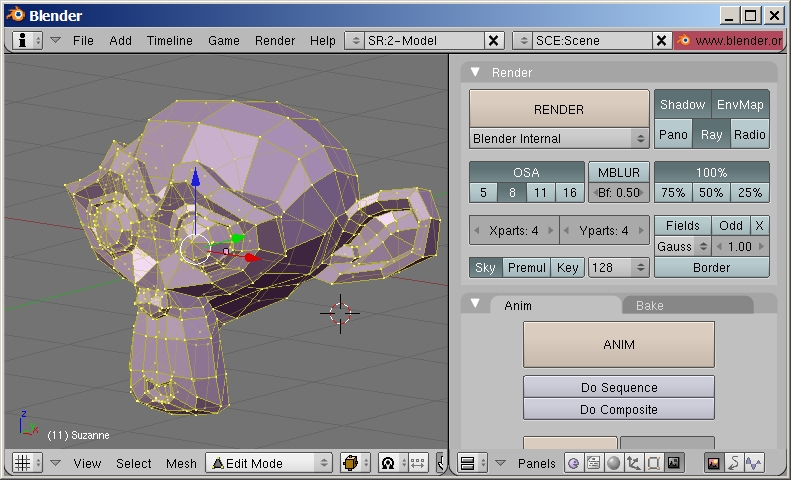Click the Scene context icon in Panels header
Image resolution: width=791 pixels, height=480 pixels.
point(673,463)
